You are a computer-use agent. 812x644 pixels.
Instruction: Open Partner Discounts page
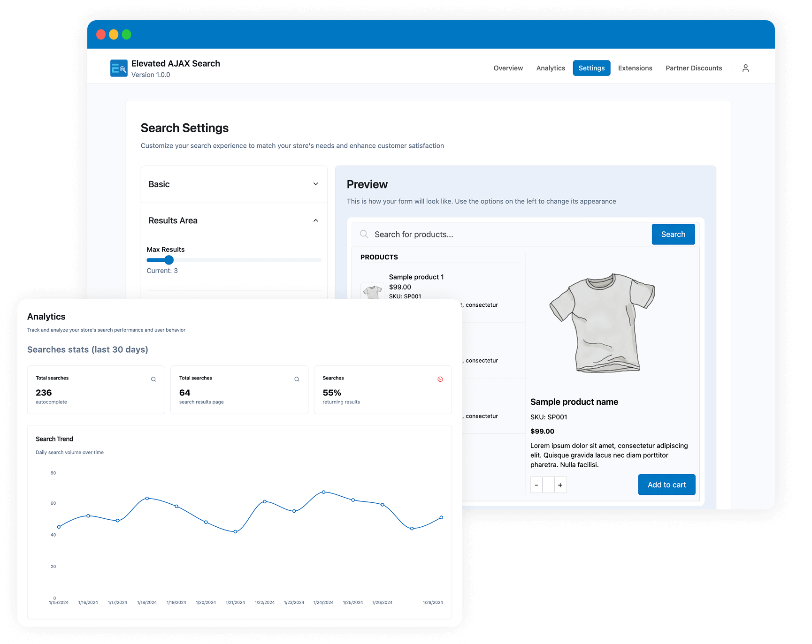point(694,68)
